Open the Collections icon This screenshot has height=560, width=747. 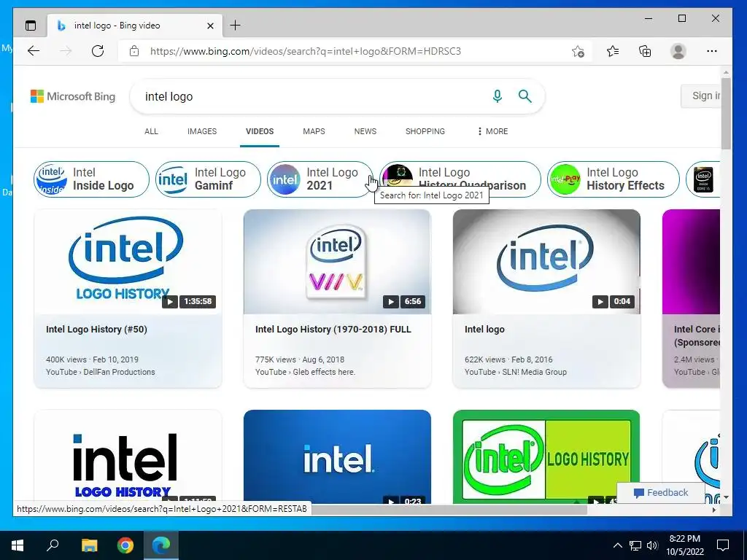click(645, 51)
